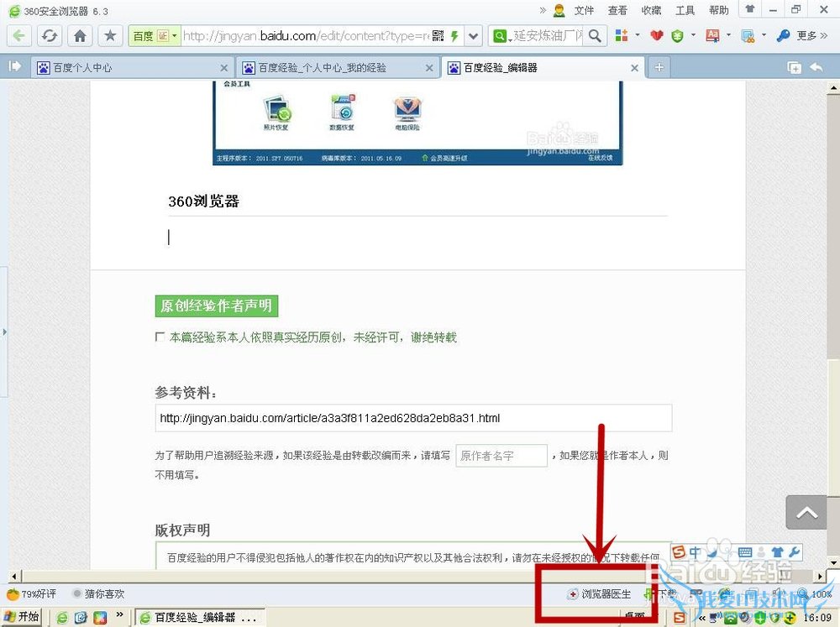Click the red Aa translate icon
This screenshot has width=840, height=627.
click(712, 36)
